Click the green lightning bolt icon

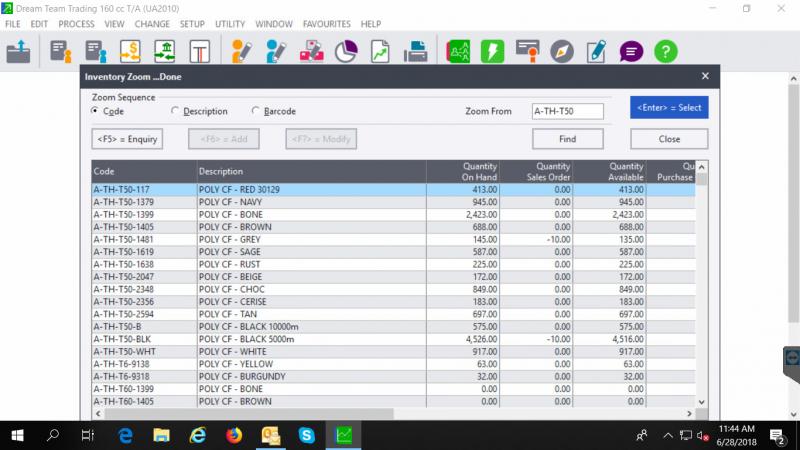pyautogui.click(x=492, y=51)
